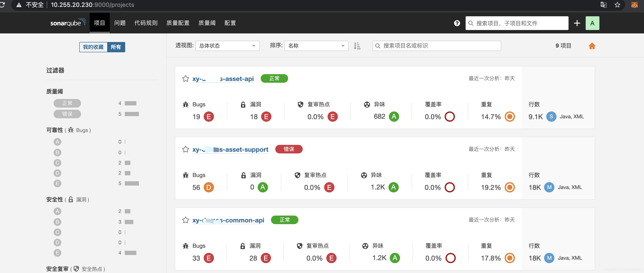Image resolution: width=644 pixels, height=273 pixels.
Task: Open the green A user avatar
Action: point(592,23)
